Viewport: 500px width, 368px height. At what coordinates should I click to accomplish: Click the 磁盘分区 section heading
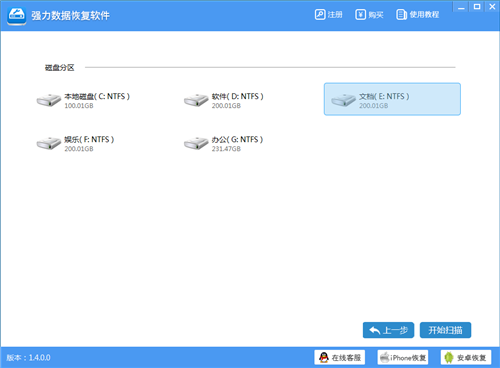tap(60, 68)
